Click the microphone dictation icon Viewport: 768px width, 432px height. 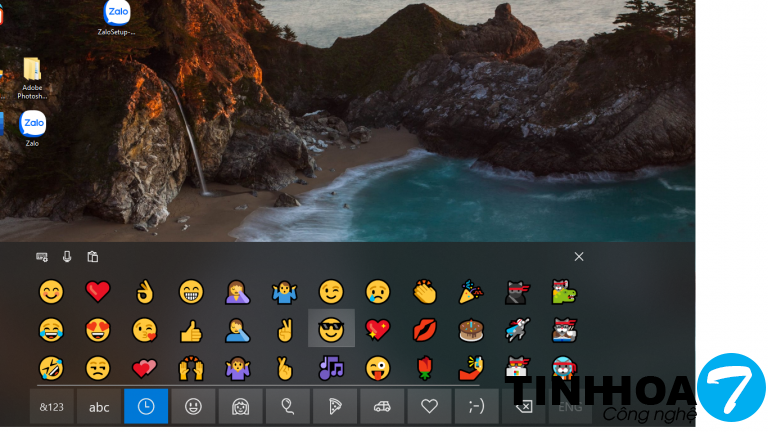coord(67,257)
